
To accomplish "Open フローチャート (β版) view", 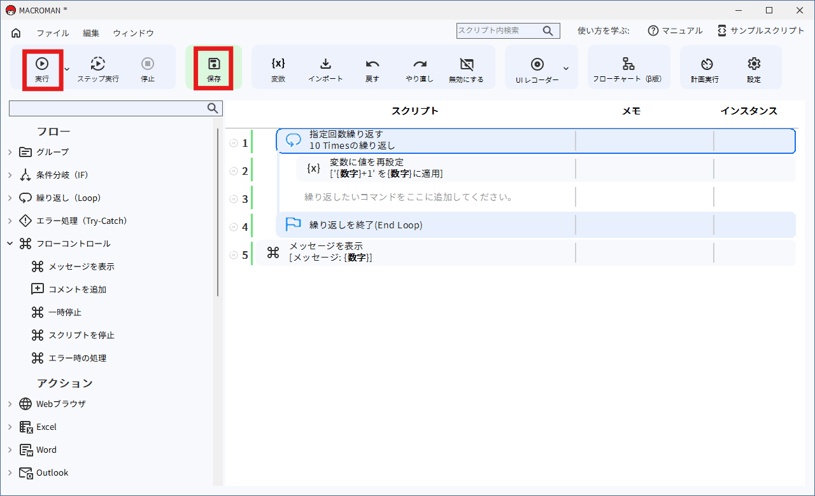I will (x=628, y=70).
